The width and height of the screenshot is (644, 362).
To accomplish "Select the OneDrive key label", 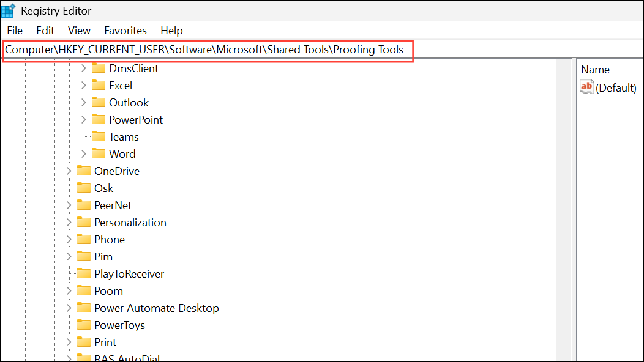I will (x=117, y=171).
